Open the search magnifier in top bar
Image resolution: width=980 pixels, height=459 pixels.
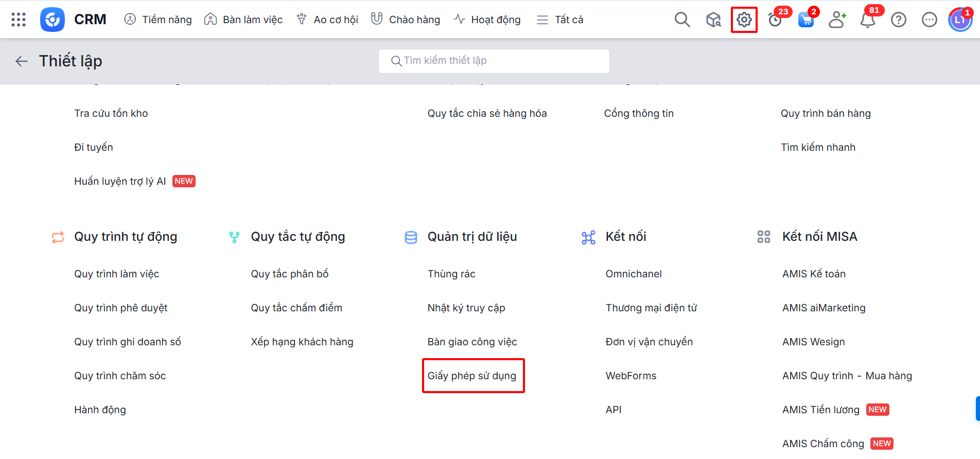tap(682, 20)
